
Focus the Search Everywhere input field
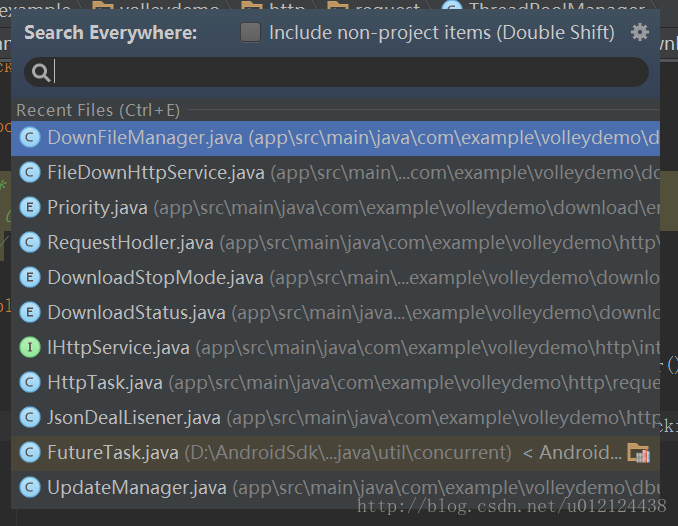click(336, 72)
